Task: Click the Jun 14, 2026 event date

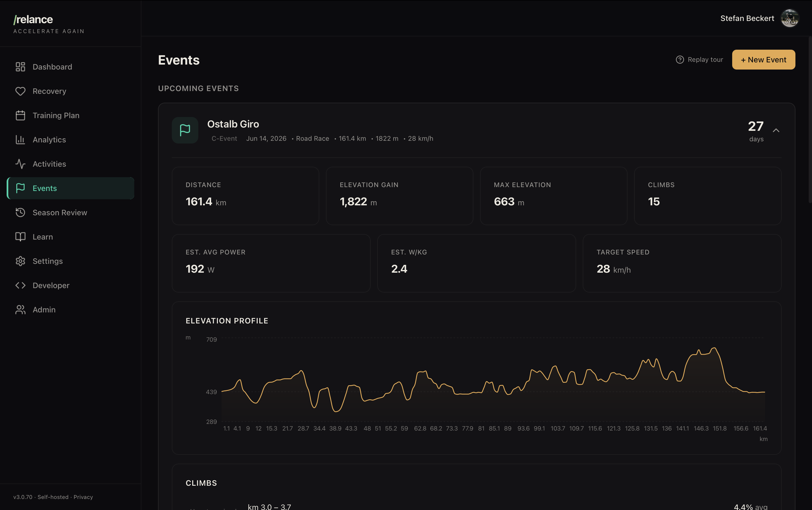Action: [x=266, y=139]
